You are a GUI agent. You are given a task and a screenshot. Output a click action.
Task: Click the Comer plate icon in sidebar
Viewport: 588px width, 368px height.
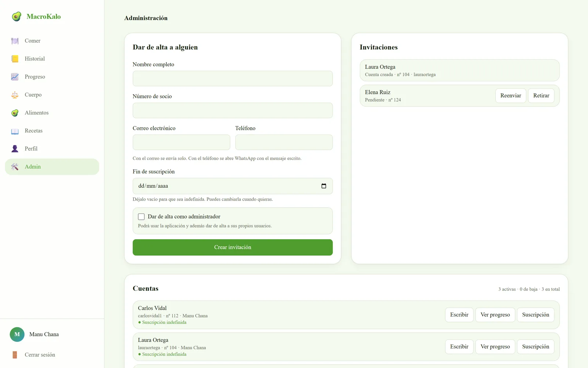pos(15,41)
